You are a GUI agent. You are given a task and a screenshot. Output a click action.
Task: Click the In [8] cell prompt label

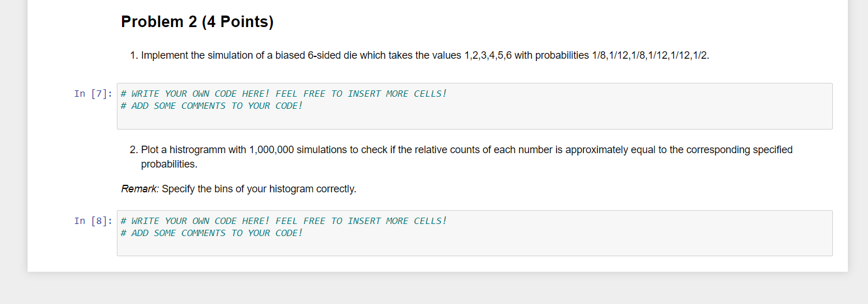click(x=93, y=221)
